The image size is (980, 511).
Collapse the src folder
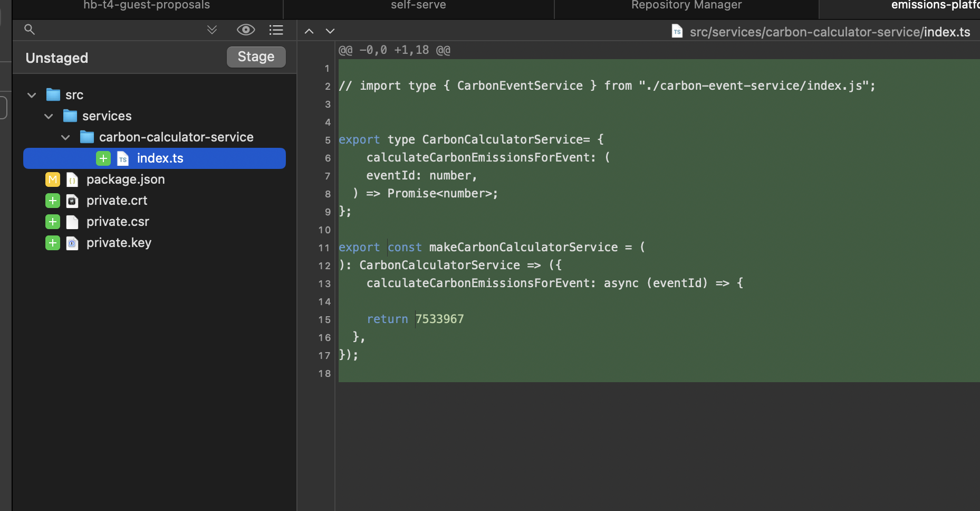point(32,95)
